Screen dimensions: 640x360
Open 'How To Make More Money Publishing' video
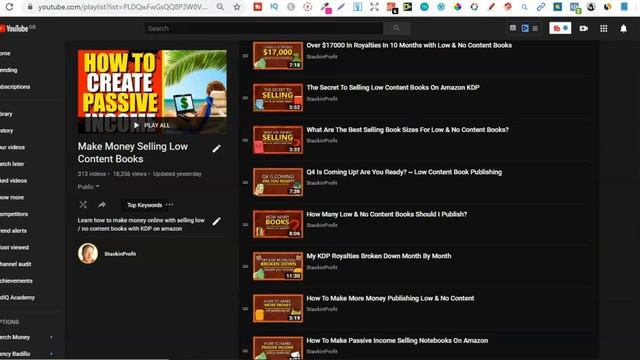pyautogui.click(x=390, y=298)
